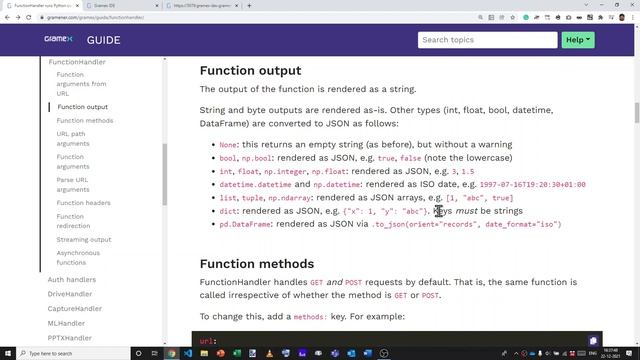The image size is (640, 360).
Task: Open PowerPoint from the taskbar
Action: pos(220,353)
